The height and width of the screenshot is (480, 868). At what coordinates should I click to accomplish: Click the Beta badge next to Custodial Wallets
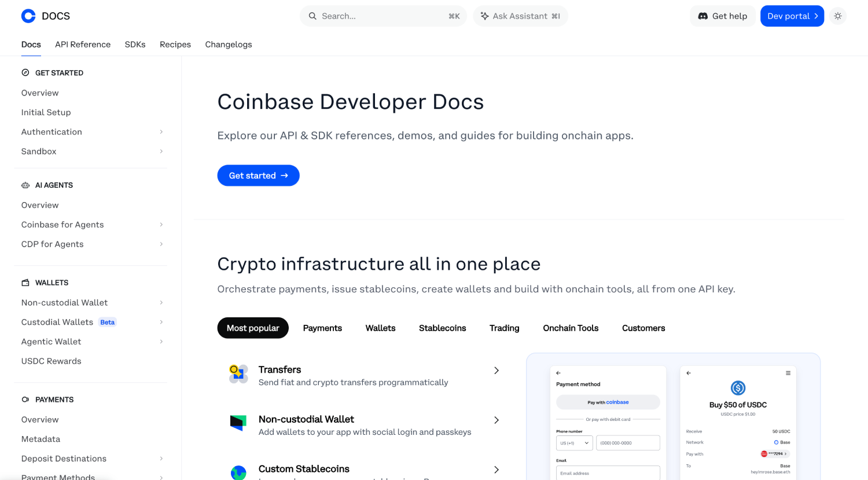[x=108, y=323]
